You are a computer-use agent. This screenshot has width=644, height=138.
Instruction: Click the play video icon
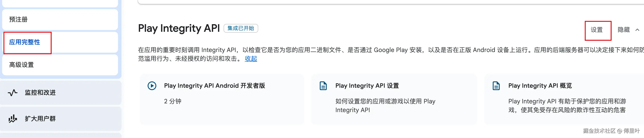pyautogui.click(x=152, y=86)
